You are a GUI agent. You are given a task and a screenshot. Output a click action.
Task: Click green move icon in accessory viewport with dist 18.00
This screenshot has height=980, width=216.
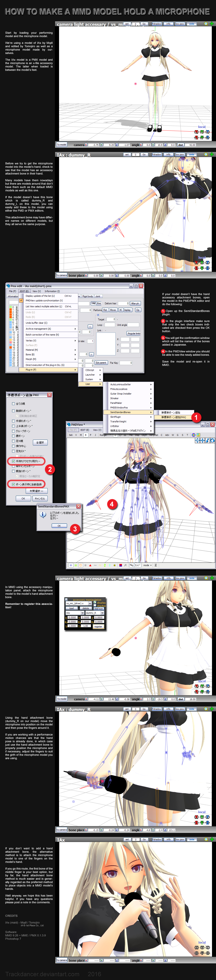click(x=212, y=578)
